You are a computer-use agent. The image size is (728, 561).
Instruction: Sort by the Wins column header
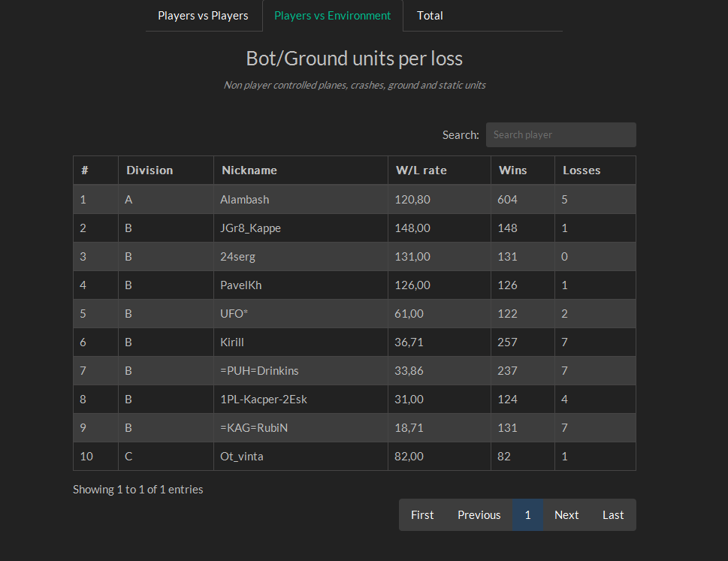(x=513, y=170)
